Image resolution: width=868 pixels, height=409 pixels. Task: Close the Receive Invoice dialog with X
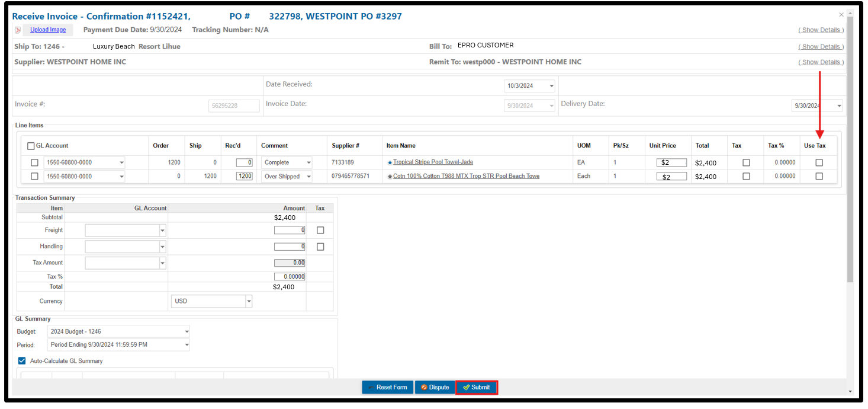click(x=841, y=15)
